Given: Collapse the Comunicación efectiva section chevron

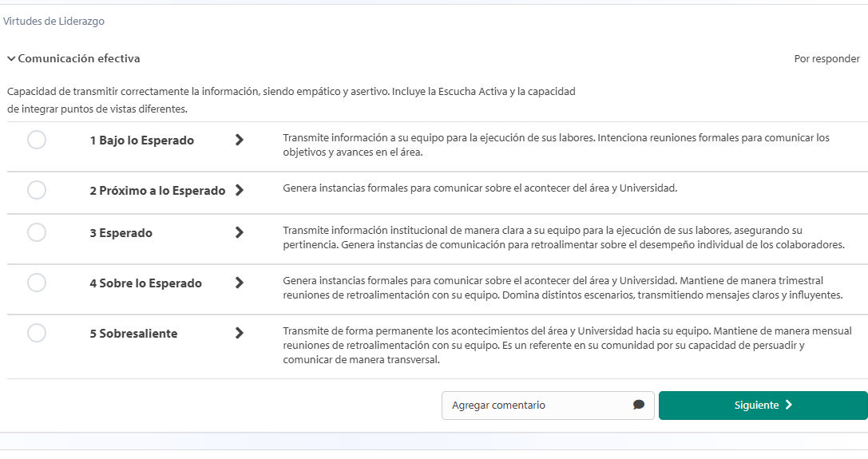Looking at the screenshot, I should 11,59.
